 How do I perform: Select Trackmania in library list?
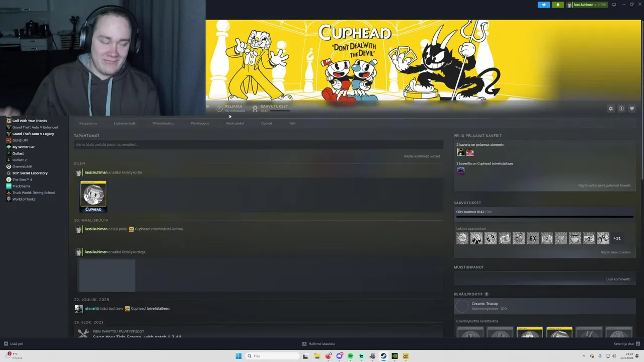click(x=21, y=186)
